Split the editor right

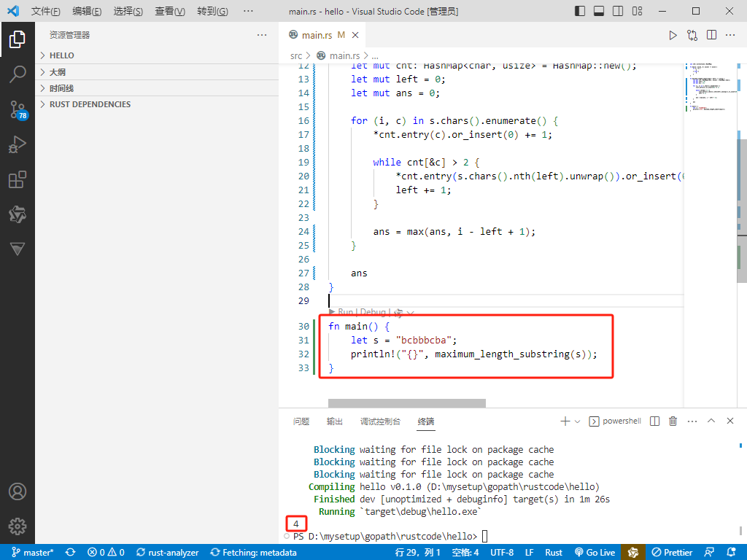pos(712,35)
